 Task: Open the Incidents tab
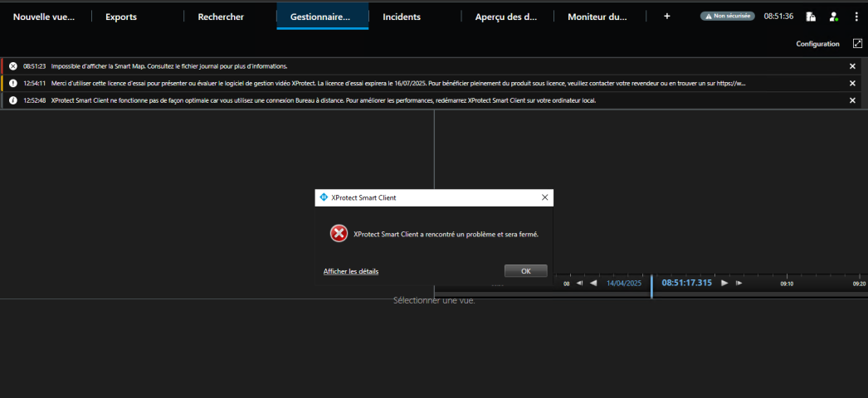(402, 17)
